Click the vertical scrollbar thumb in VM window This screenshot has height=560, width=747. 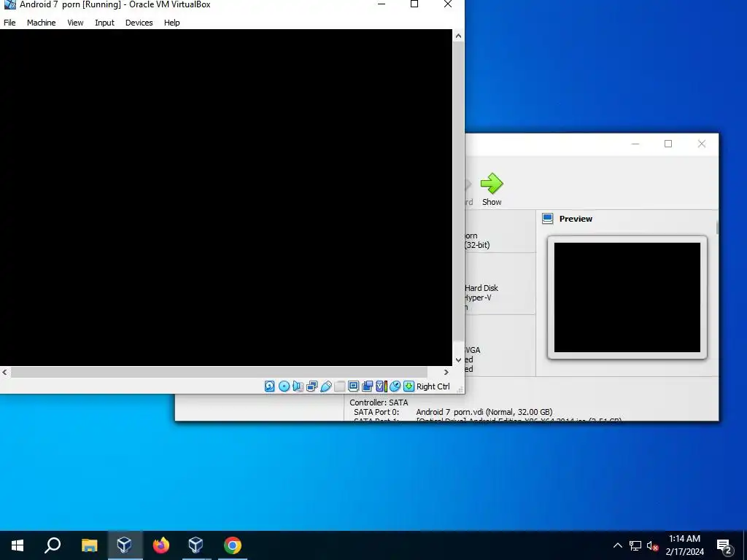(458, 192)
